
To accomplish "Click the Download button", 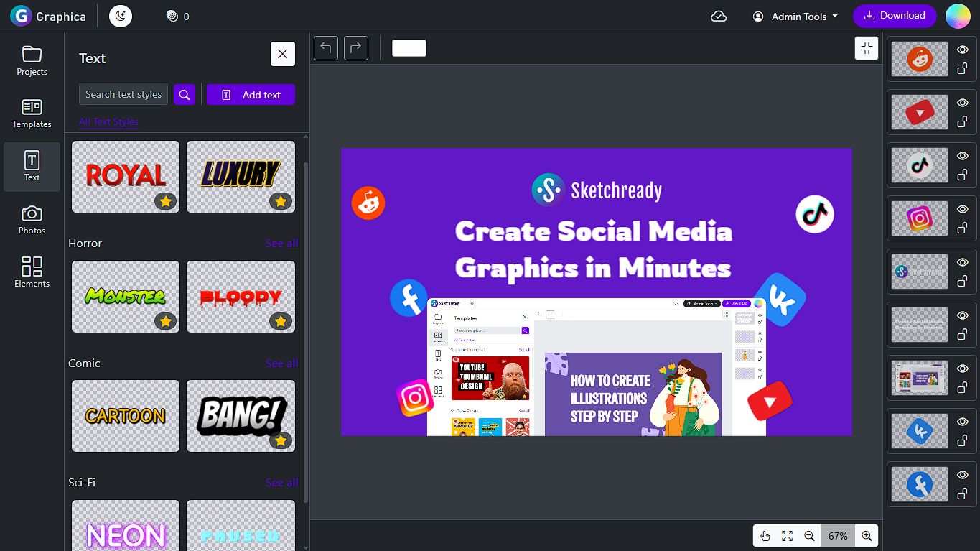I will tap(895, 16).
